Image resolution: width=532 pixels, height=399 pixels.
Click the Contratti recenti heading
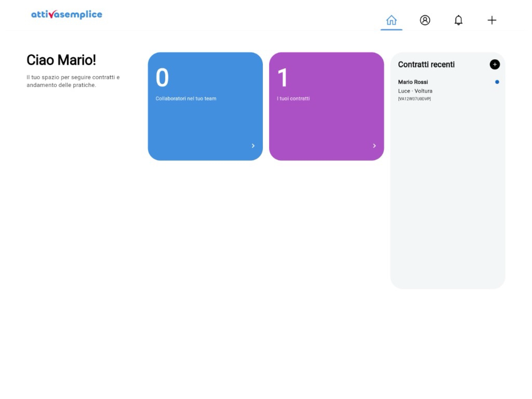coord(426,64)
